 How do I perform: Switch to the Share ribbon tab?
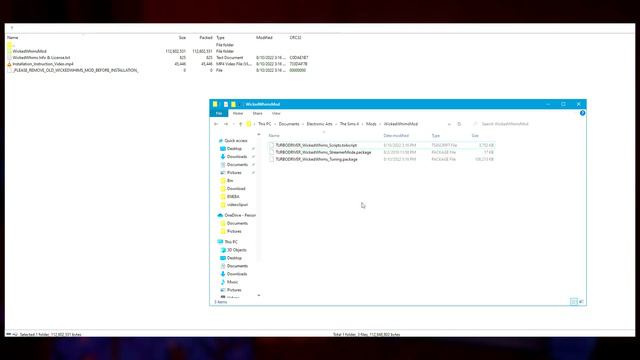[257, 113]
